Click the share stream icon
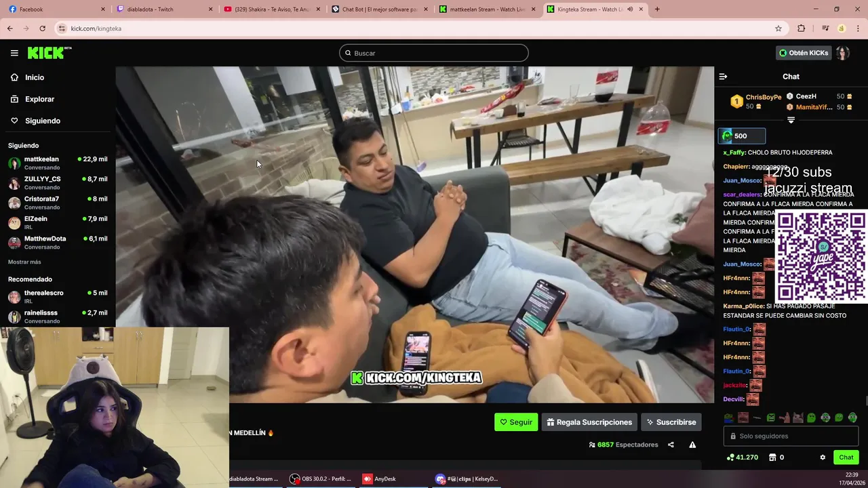Viewport: 868px width, 488px height. (x=671, y=445)
